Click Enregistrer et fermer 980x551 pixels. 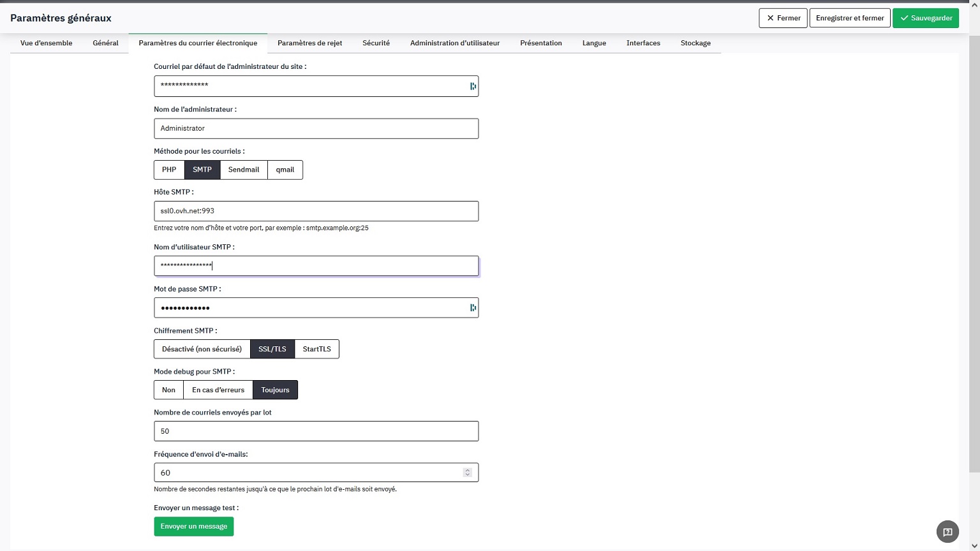(x=849, y=18)
